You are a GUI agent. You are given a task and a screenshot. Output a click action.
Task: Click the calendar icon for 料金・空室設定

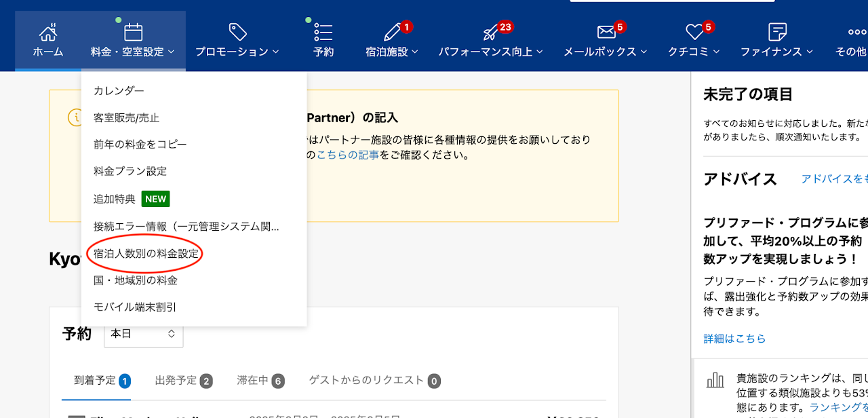[133, 32]
